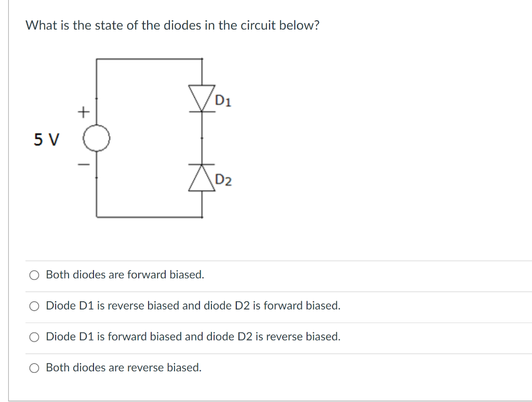Click the D1 diode symbol in circuit
Viewport: 532px width, 402px height.
pos(202,98)
